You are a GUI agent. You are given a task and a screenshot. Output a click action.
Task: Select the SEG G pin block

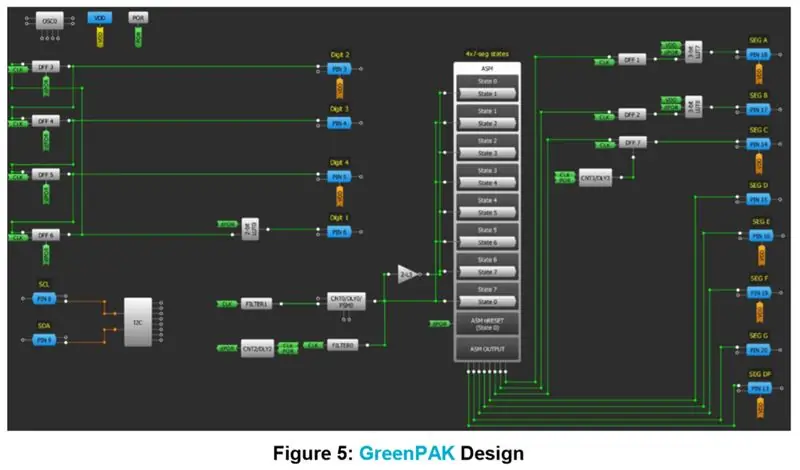pyautogui.click(x=759, y=350)
